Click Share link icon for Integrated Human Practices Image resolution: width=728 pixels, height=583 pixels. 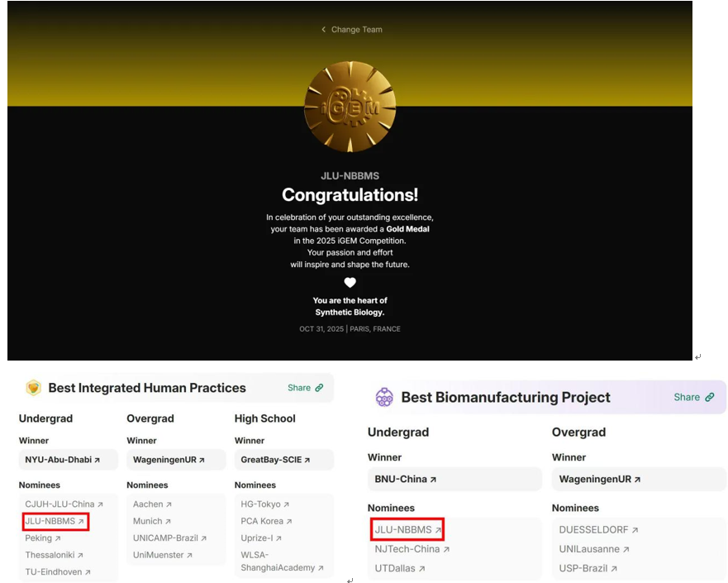319,388
